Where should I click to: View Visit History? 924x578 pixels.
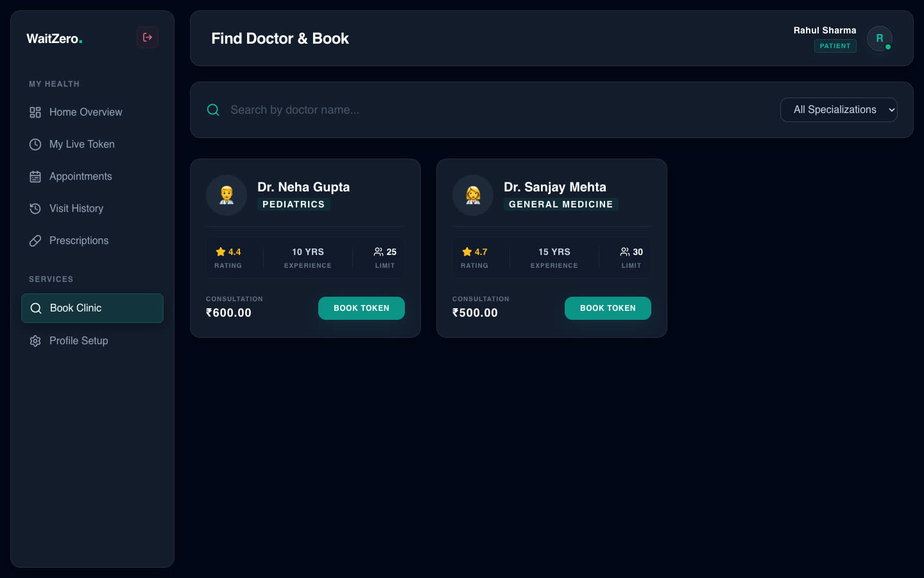coord(92,209)
